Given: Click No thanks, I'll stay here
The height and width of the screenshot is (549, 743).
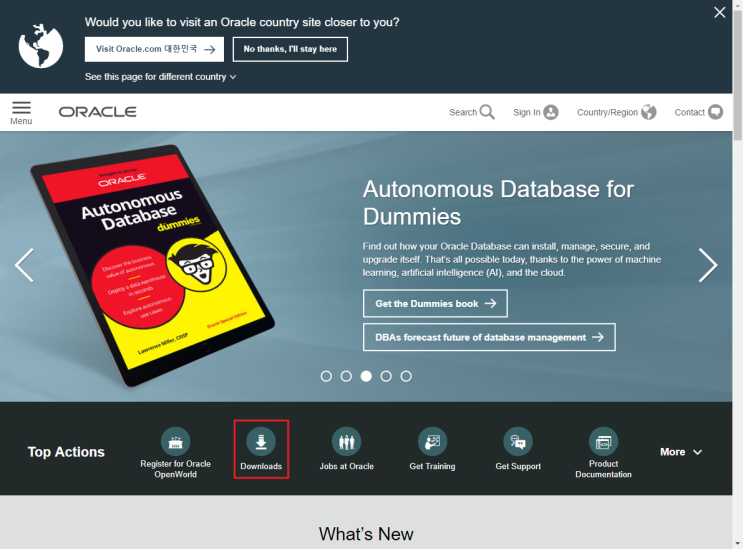Looking at the screenshot, I should pyautogui.click(x=290, y=49).
